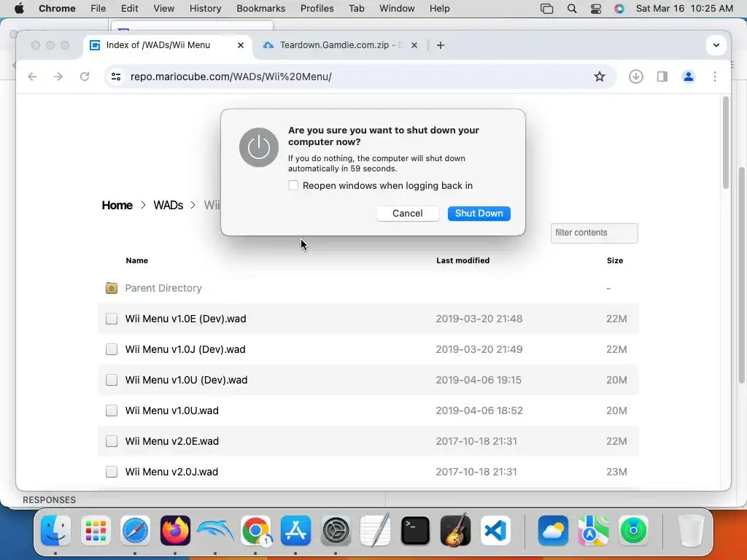Open the Parent Directory link
The height and width of the screenshot is (560, 747).
163,288
